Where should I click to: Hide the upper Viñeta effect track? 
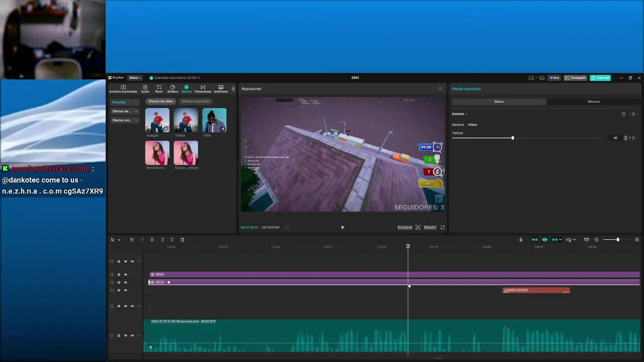pos(126,275)
